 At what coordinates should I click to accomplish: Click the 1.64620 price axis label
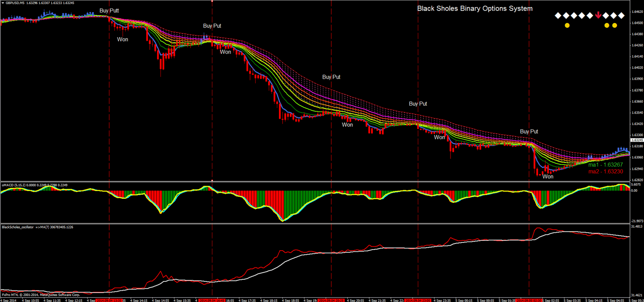(637, 12)
